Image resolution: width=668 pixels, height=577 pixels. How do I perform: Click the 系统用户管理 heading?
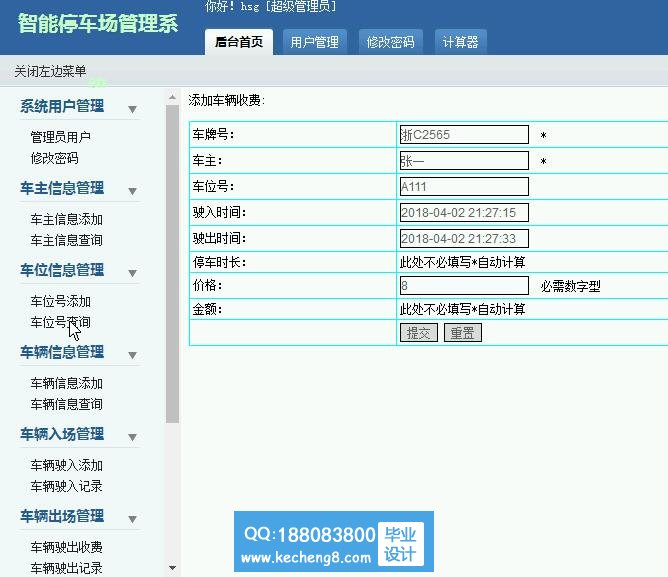click(x=62, y=106)
